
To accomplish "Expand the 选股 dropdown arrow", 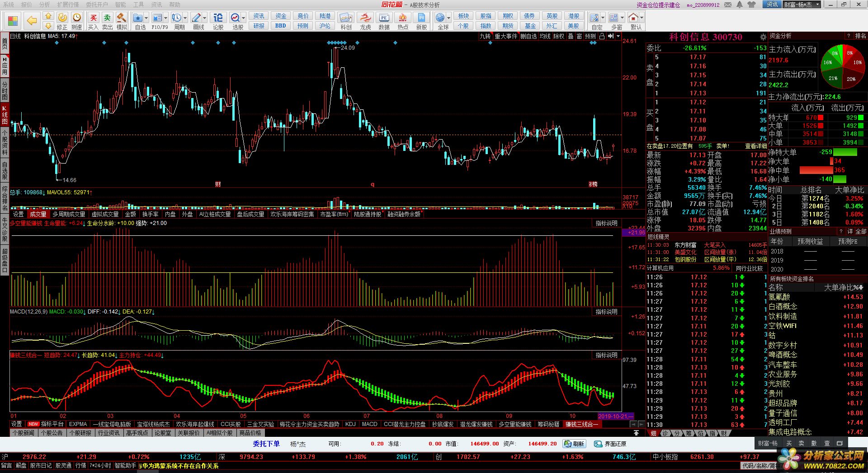I will [243, 18].
